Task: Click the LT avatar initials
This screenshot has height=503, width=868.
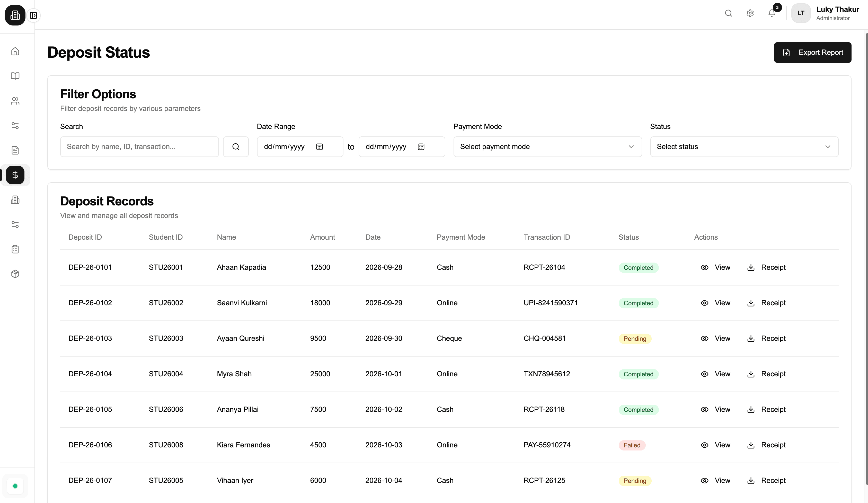Action: 801,13
